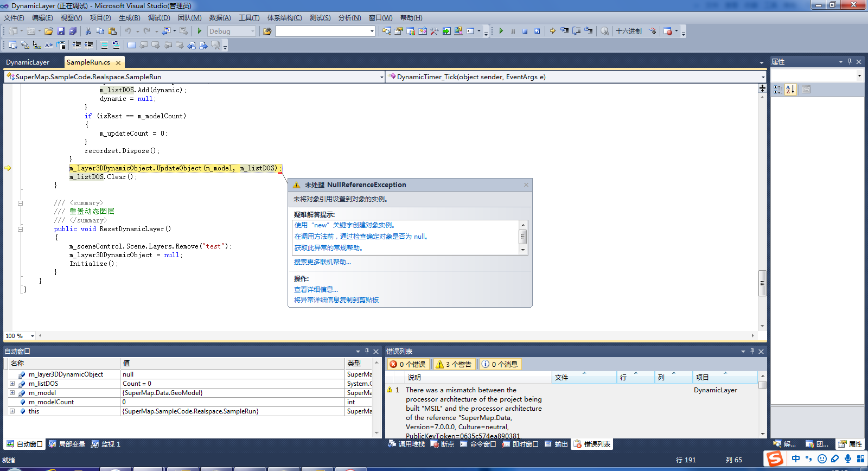Click the editor vertical scrollbar thumb

(762, 283)
